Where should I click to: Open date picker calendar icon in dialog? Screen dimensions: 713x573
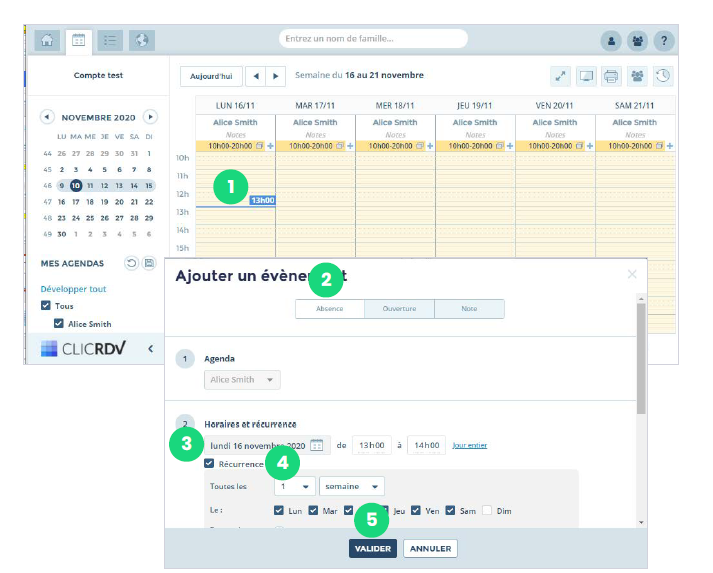(317, 445)
